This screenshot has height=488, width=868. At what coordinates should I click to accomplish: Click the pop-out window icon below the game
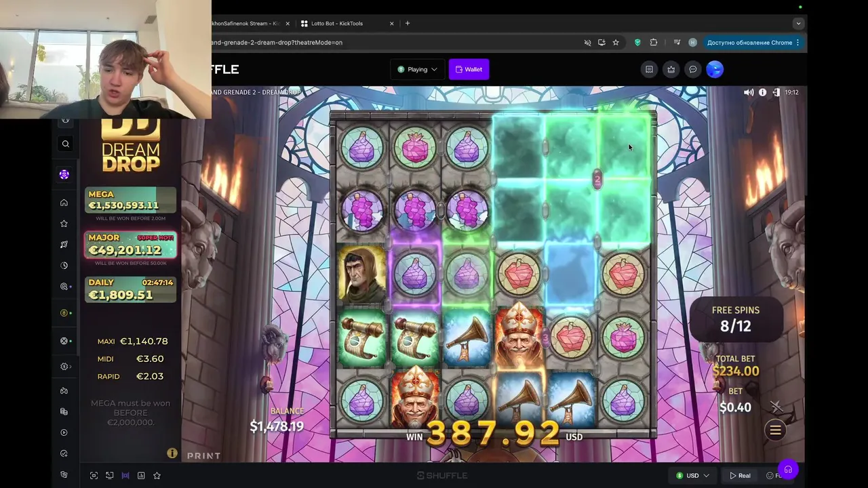click(x=109, y=476)
